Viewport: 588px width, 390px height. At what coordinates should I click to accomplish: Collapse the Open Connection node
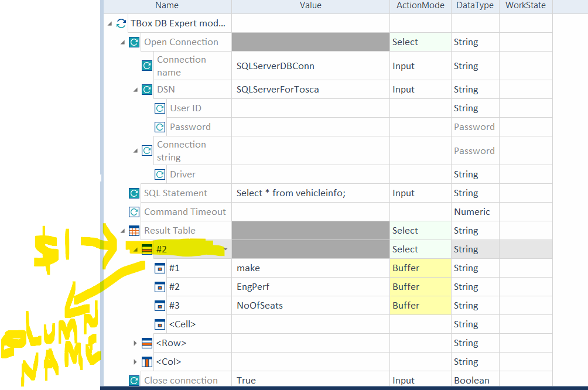tap(122, 43)
